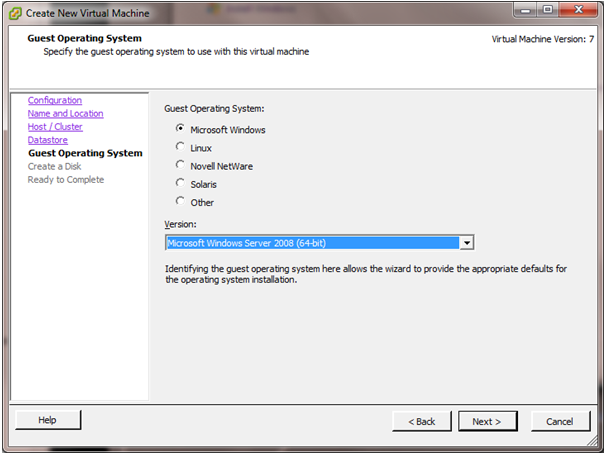The height and width of the screenshot is (454, 604).
Task: Proceed with the Next button
Action: point(488,422)
